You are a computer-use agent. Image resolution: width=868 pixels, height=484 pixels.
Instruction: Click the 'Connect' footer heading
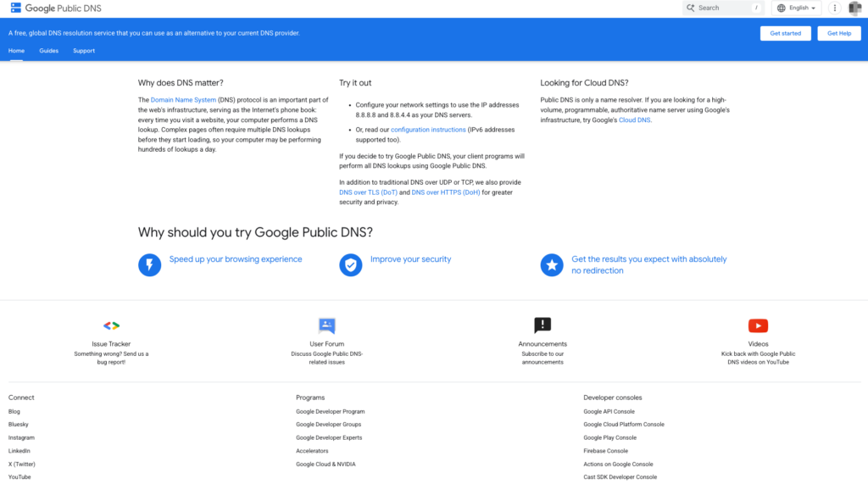21,398
